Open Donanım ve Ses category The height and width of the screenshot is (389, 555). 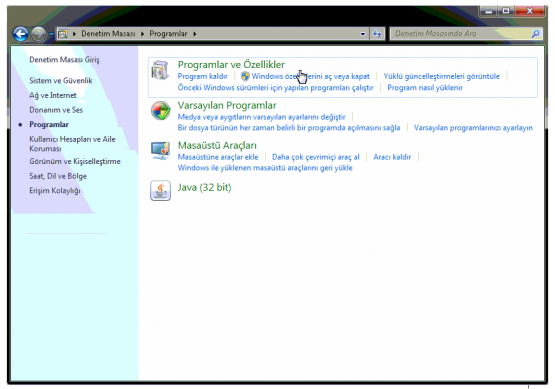coord(56,110)
